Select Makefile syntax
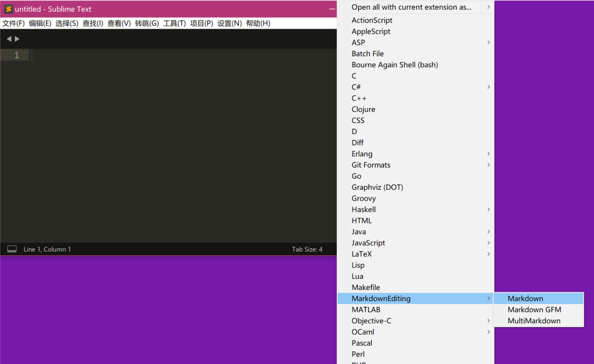Viewport: 594px width, 364px height. (x=416, y=287)
